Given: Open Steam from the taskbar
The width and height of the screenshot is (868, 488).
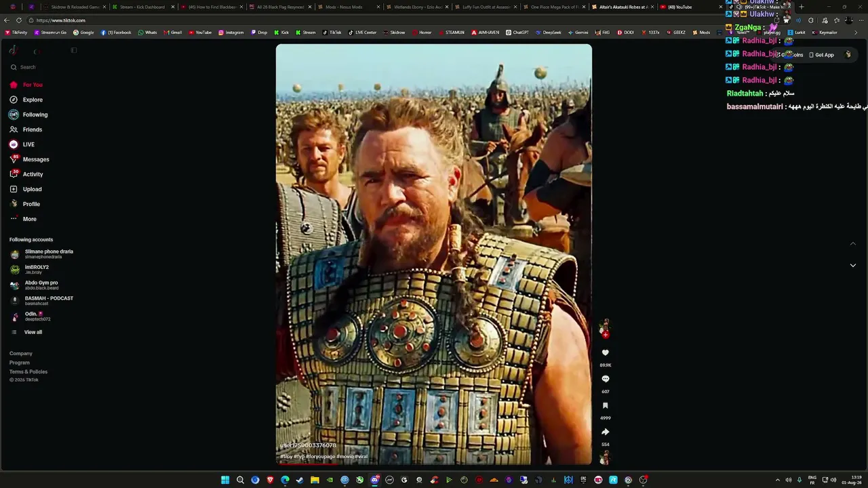Looking at the screenshot, I should point(300,480).
